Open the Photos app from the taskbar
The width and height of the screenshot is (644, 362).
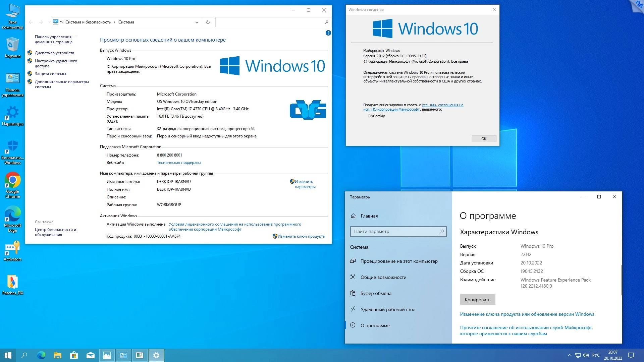(107, 355)
